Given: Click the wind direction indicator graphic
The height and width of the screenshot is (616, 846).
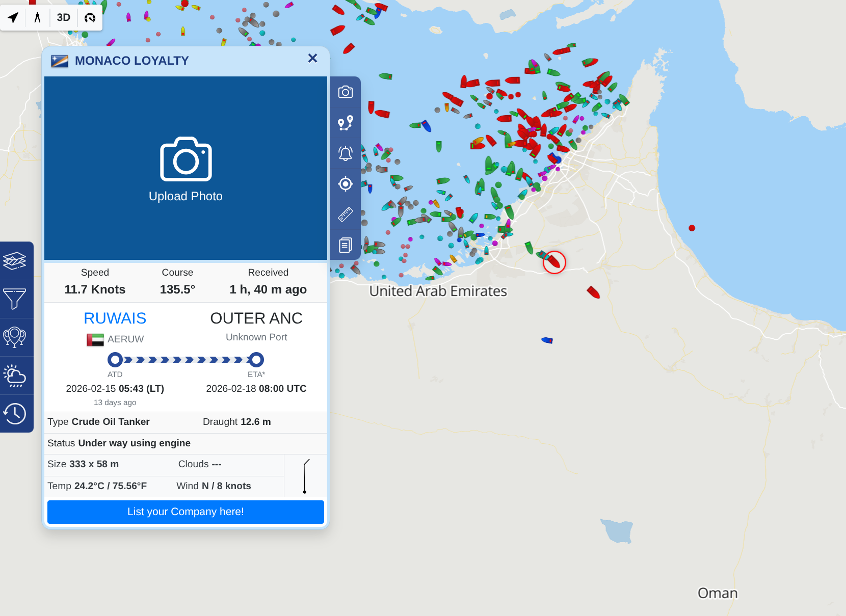Looking at the screenshot, I should 305,476.
